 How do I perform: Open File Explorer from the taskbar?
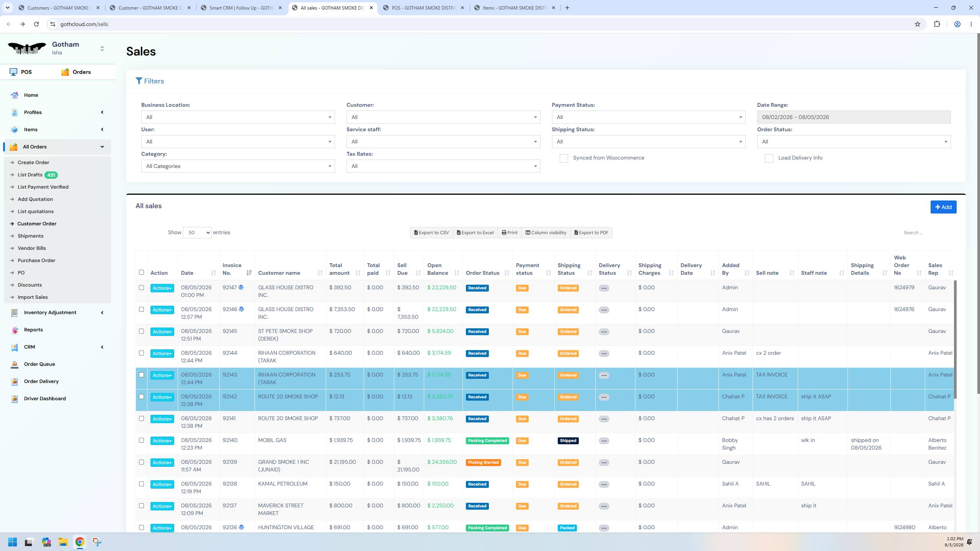[x=63, y=542]
